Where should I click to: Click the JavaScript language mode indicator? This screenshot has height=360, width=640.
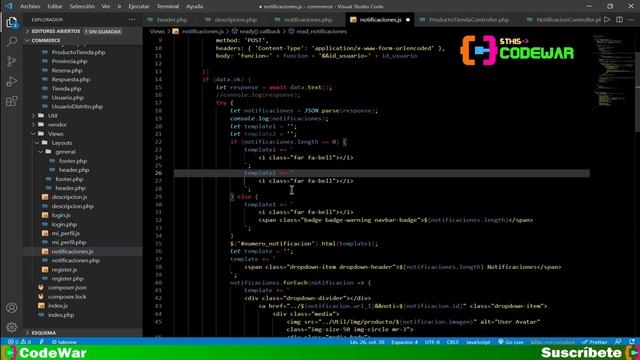point(478,342)
